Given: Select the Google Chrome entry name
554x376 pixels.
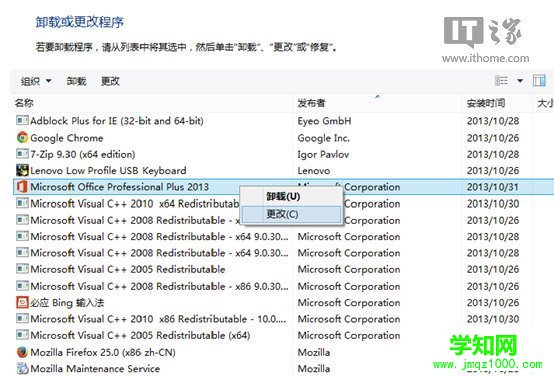Looking at the screenshot, I should click(x=67, y=138).
